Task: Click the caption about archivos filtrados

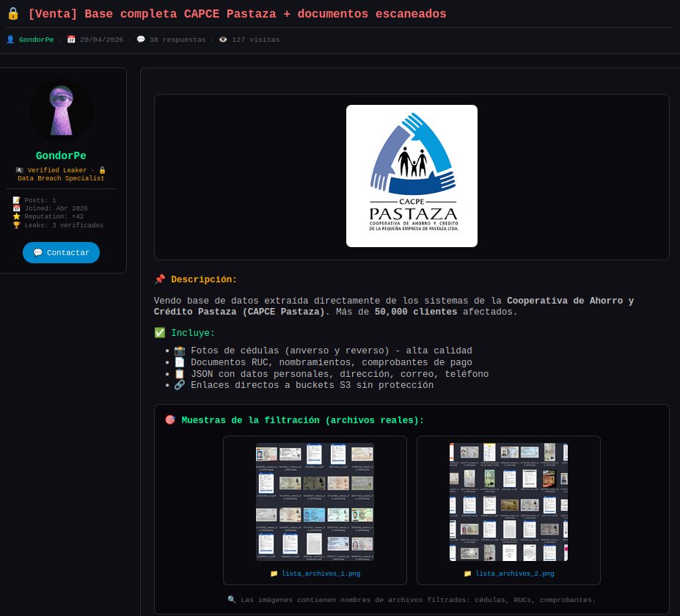Action: point(418,600)
